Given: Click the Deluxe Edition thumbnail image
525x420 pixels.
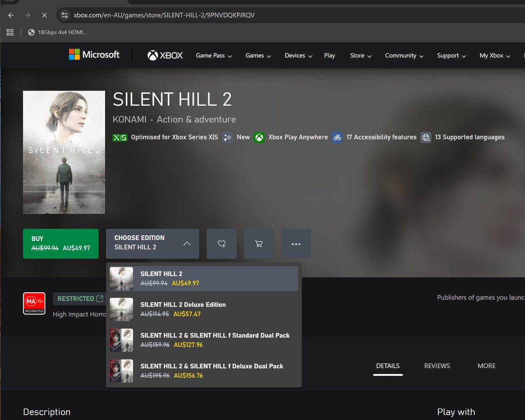Looking at the screenshot, I should point(121,309).
